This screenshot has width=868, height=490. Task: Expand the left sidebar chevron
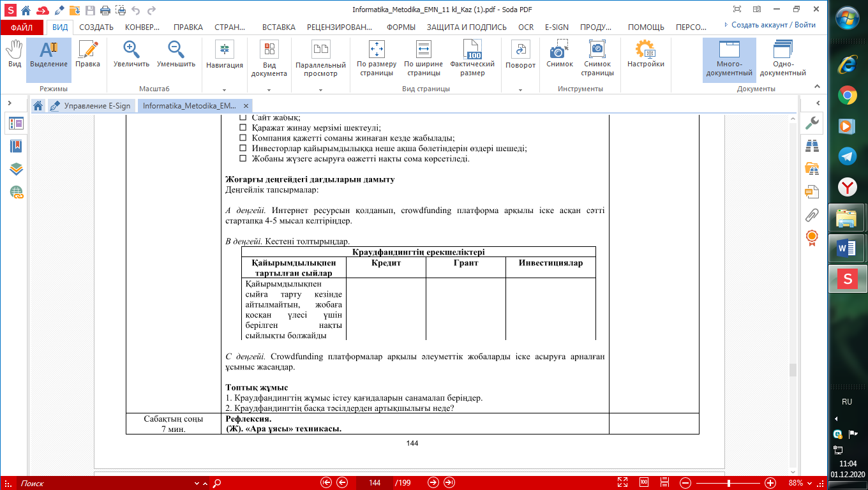tap(9, 103)
